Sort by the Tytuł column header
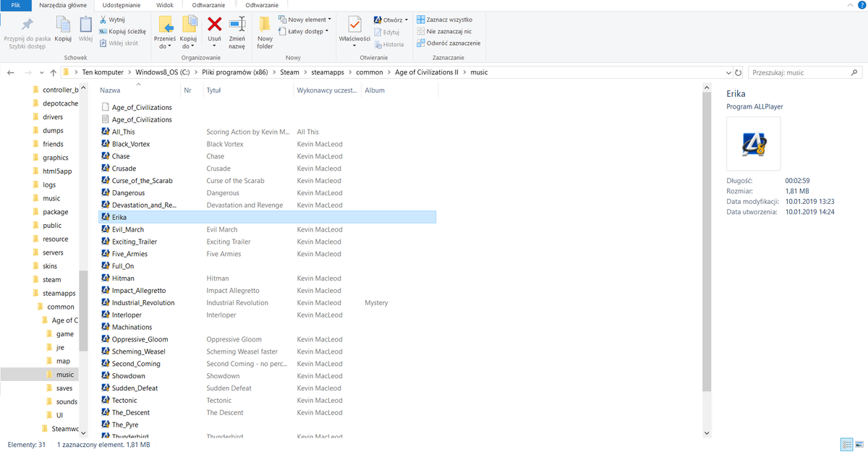The image size is (868, 452). (248, 90)
